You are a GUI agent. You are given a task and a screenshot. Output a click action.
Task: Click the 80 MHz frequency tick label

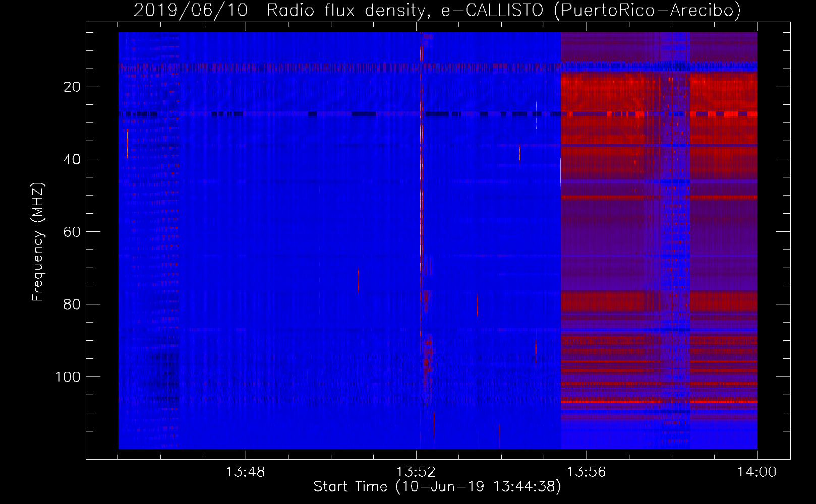point(72,304)
